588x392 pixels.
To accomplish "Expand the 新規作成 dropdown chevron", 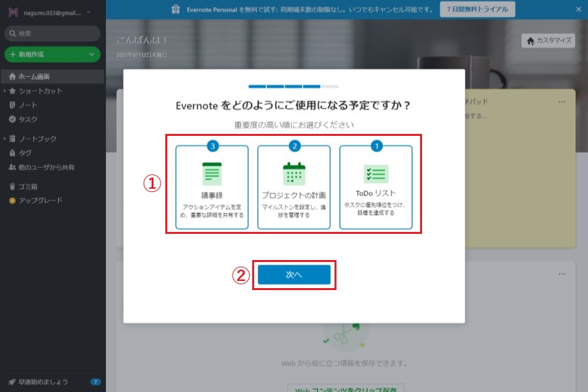I will click(x=91, y=54).
